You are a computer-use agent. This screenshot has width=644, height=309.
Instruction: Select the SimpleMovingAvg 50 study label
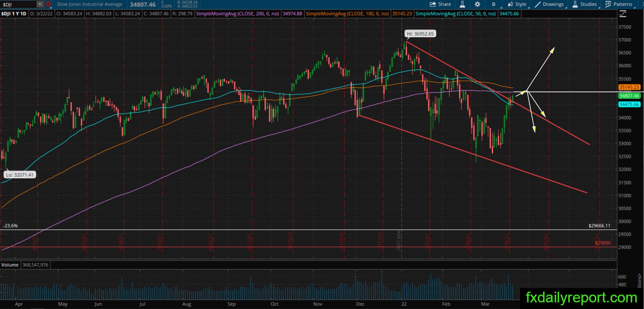click(x=456, y=14)
